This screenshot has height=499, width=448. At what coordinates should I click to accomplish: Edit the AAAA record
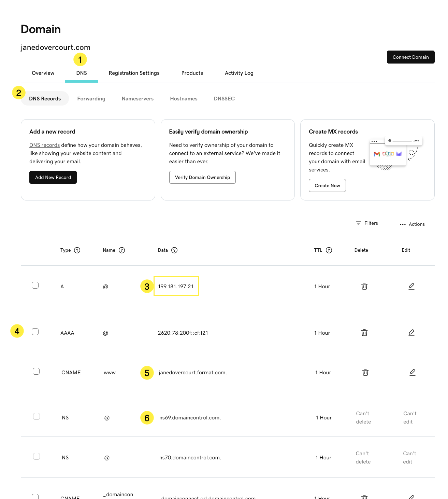pos(411,333)
